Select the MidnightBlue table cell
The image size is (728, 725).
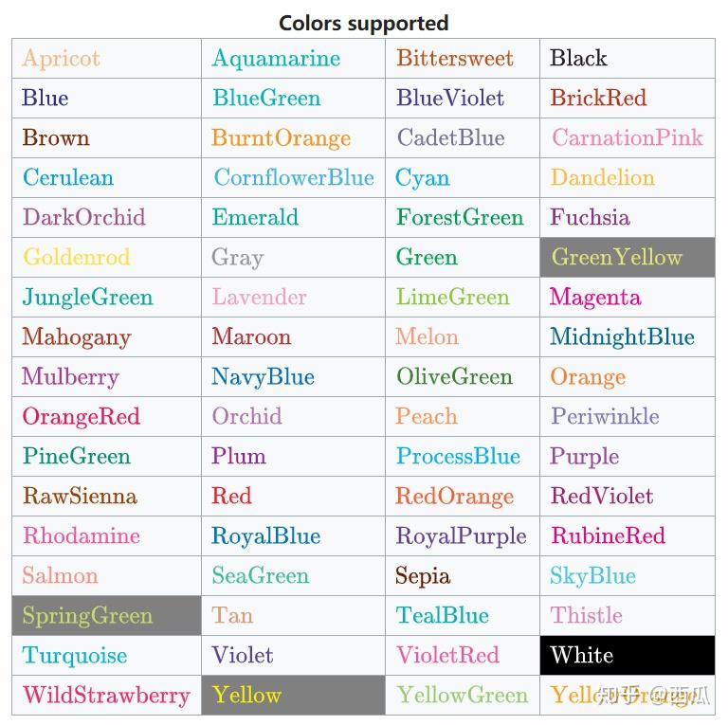click(x=628, y=337)
